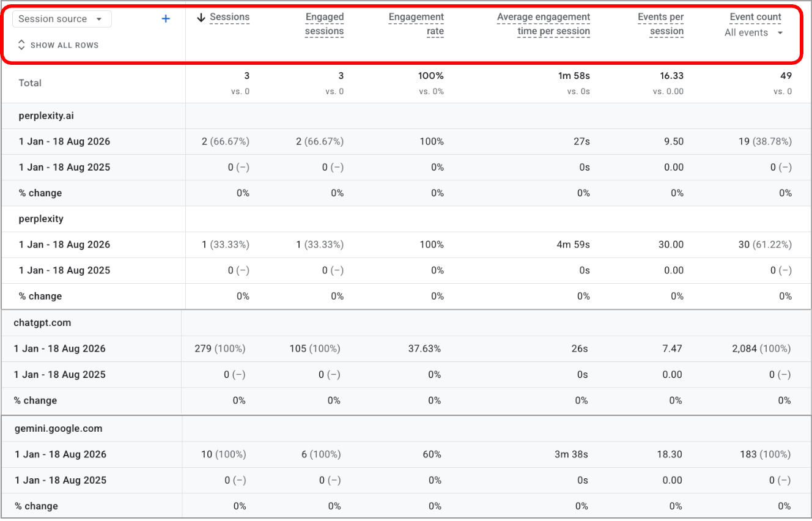Click chatgpt.com engaged sessions 105 (100%)
The width and height of the screenshot is (812, 521).
315,349
